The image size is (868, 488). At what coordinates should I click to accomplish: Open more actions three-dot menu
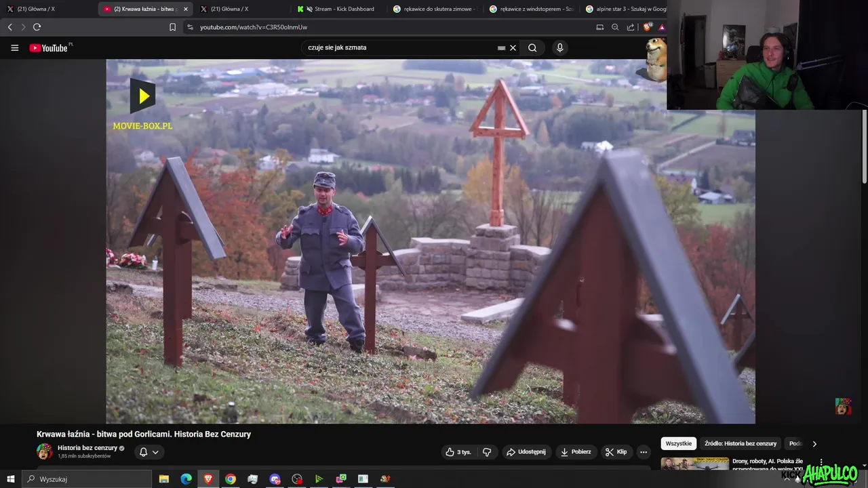tap(644, 452)
